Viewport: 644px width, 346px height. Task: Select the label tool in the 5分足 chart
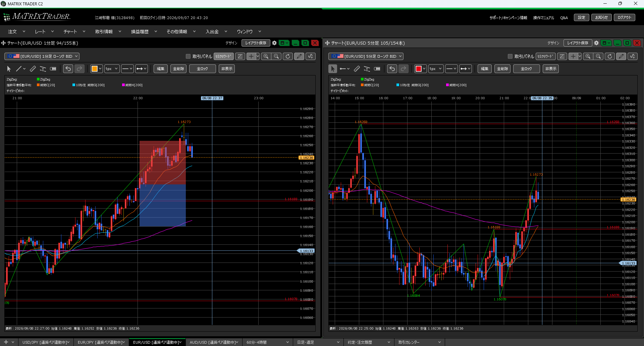pyautogui.click(x=377, y=69)
